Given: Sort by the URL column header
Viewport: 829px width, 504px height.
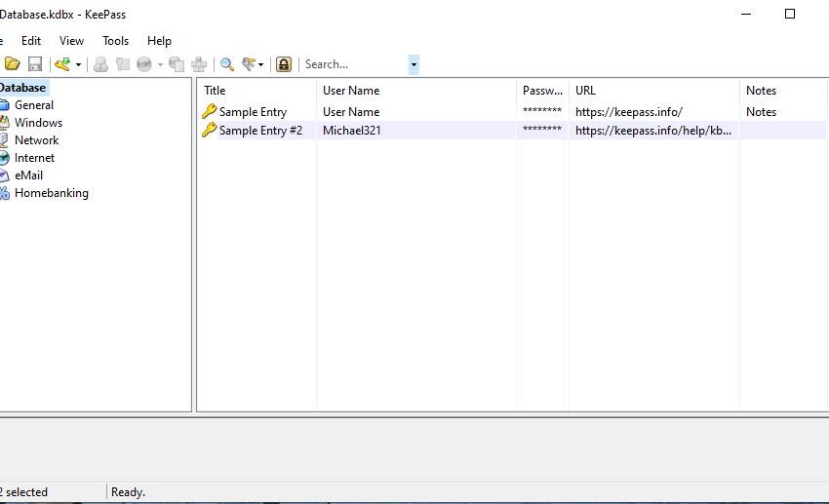Looking at the screenshot, I should (x=654, y=91).
